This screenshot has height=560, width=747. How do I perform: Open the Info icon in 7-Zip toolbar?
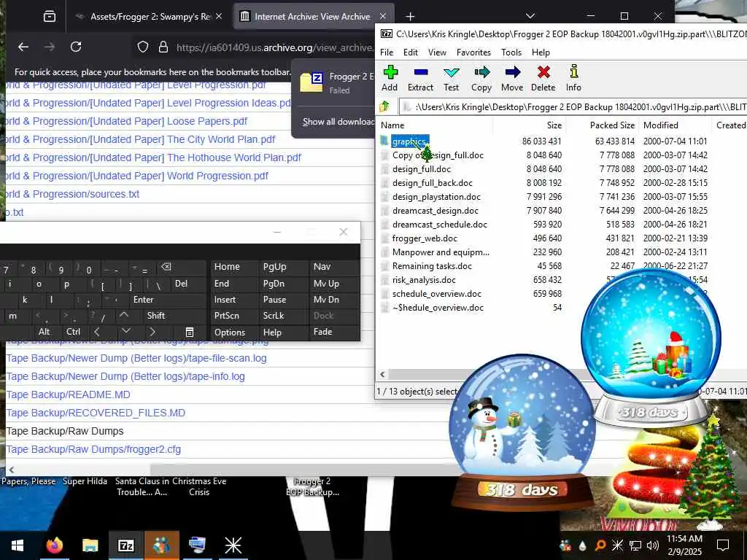tap(573, 79)
